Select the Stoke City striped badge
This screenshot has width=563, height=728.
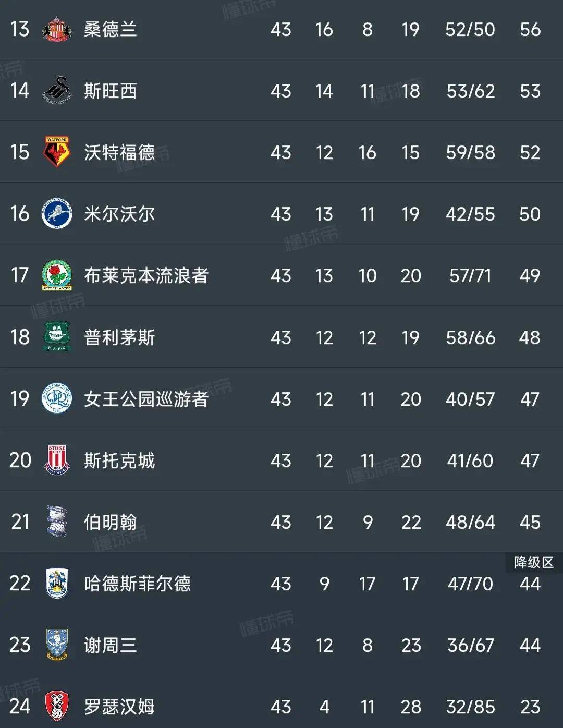coord(56,460)
